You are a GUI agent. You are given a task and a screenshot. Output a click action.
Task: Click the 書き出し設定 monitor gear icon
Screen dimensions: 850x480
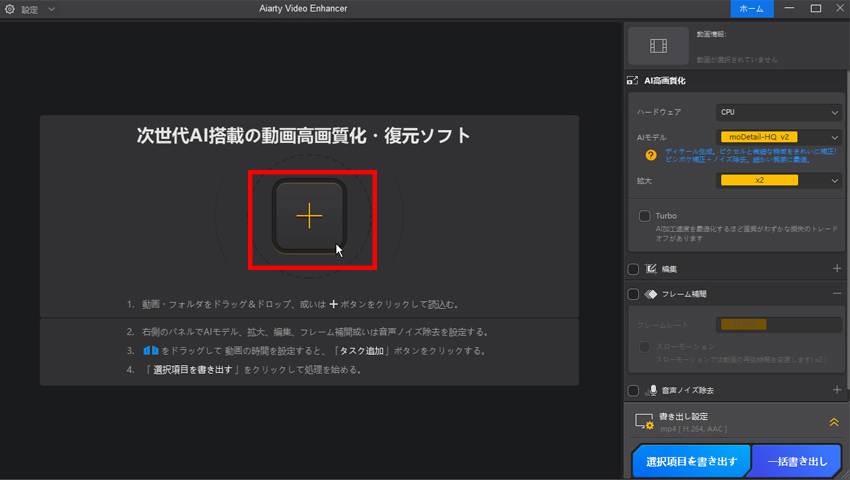(644, 421)
